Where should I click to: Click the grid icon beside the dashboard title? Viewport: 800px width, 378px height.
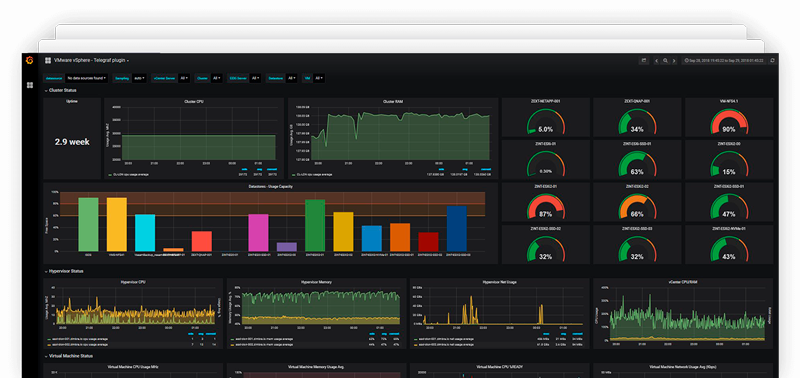48,60
